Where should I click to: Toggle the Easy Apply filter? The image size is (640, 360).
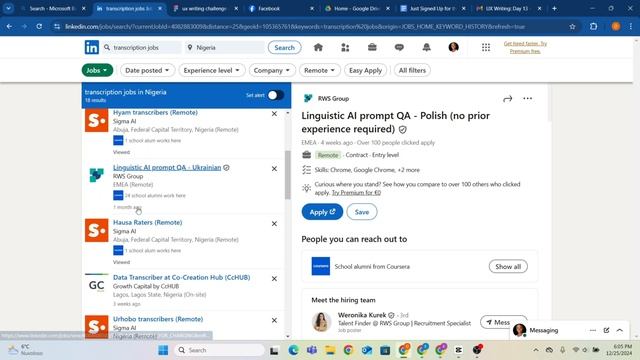pyautogui.click(x=365, y=70)
